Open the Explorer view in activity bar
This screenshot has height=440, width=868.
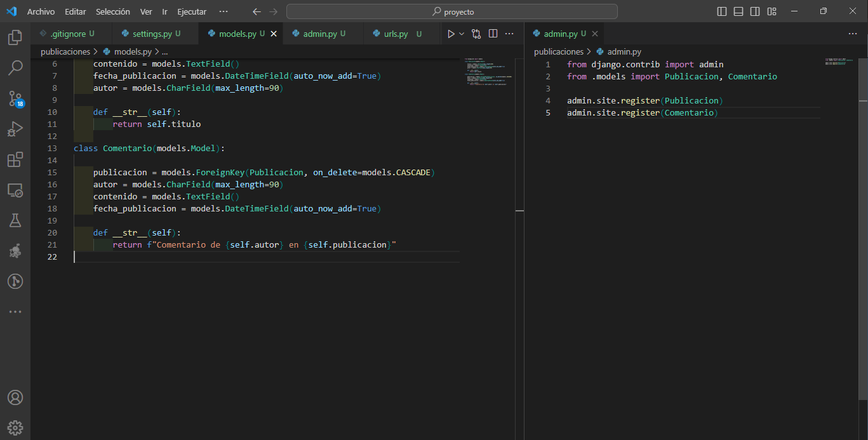(x=15, y=37)
